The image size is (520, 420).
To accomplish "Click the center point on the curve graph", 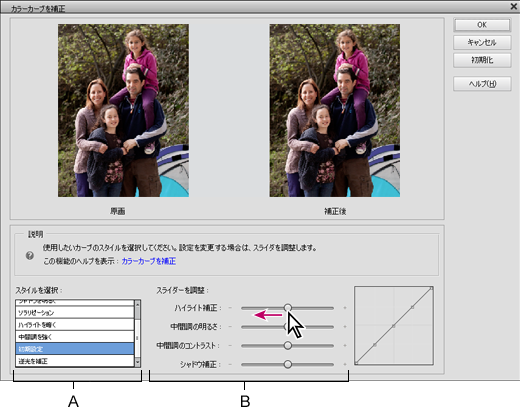I will pos(394,326).
